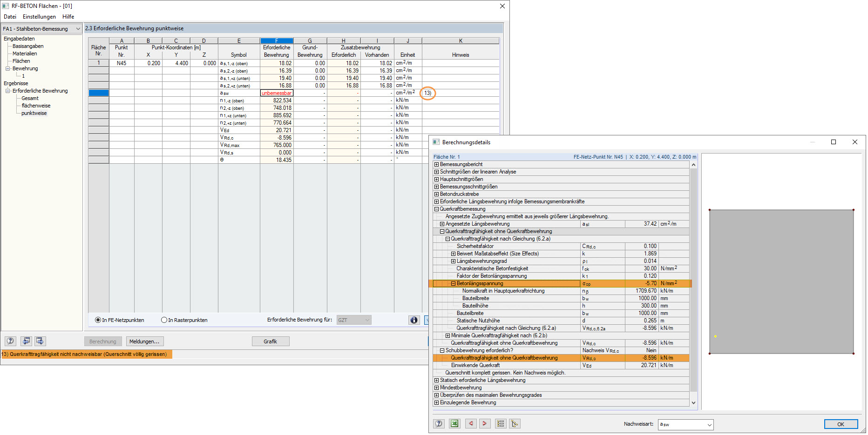Show previous point with red left arrow
The width and height of the screenshot is (868, 435).
click(x=471, y=423)
